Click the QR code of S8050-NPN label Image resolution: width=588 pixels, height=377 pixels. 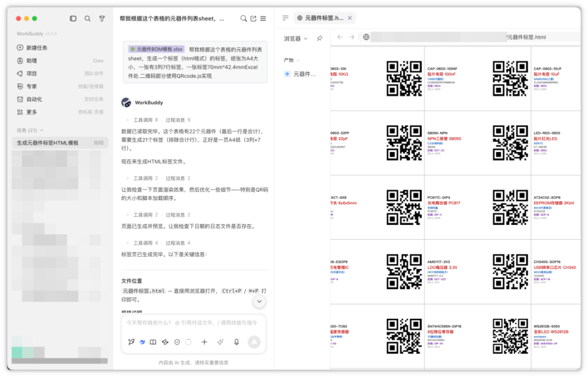pyautogui.click(x=510, y=143)
